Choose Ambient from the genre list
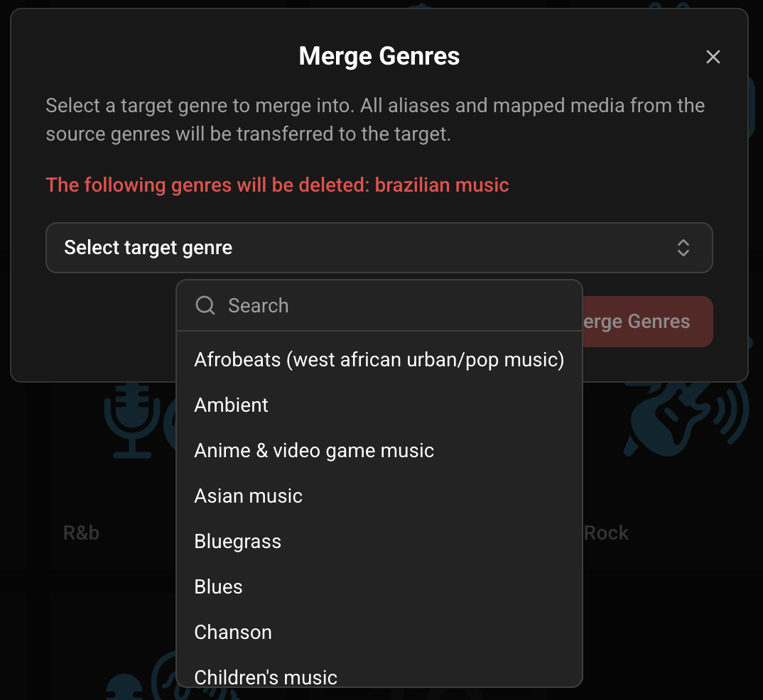The width and height of the screenshot is (763, 700). tap(232, 405)
